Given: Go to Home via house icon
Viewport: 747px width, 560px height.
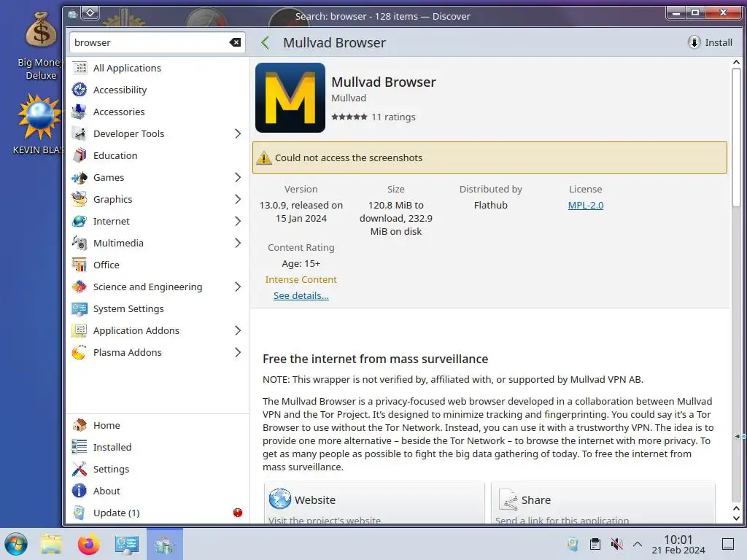Looking at the screenshot, I should (80, 425).
